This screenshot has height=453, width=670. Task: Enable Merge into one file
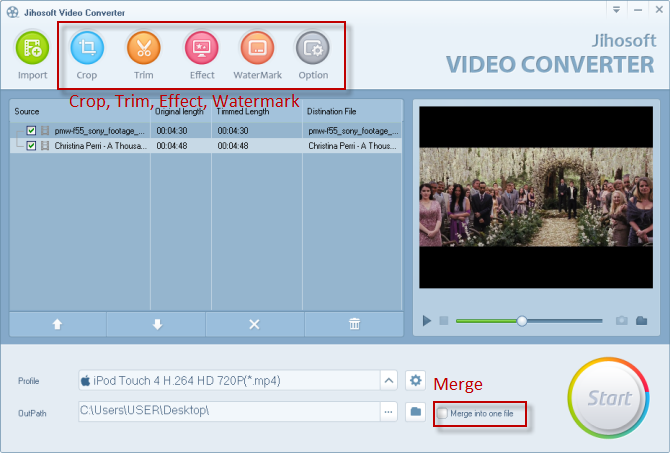point(443,412)
